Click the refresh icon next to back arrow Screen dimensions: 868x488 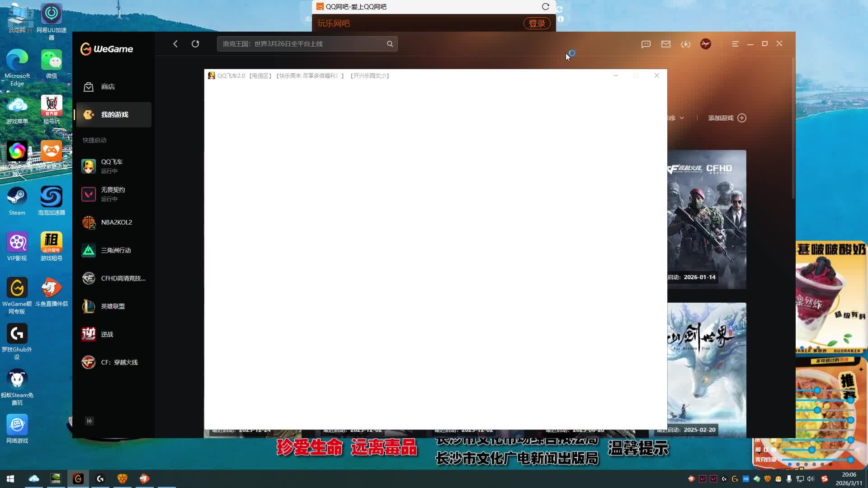click(x=195, y=44)
